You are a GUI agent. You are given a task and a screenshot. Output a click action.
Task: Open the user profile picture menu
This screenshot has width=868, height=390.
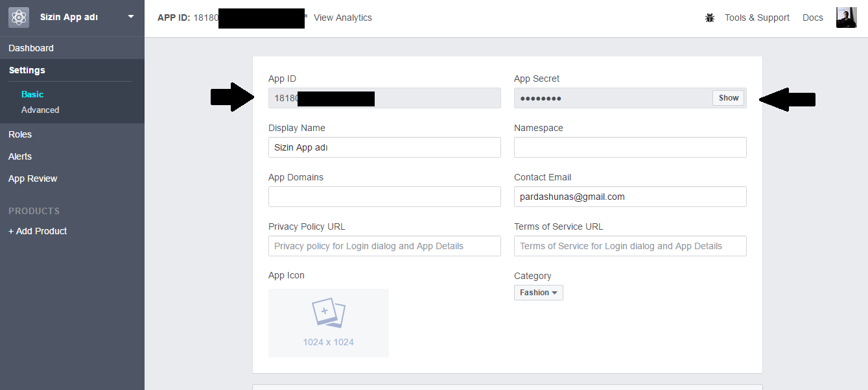[x=846, y=18]
